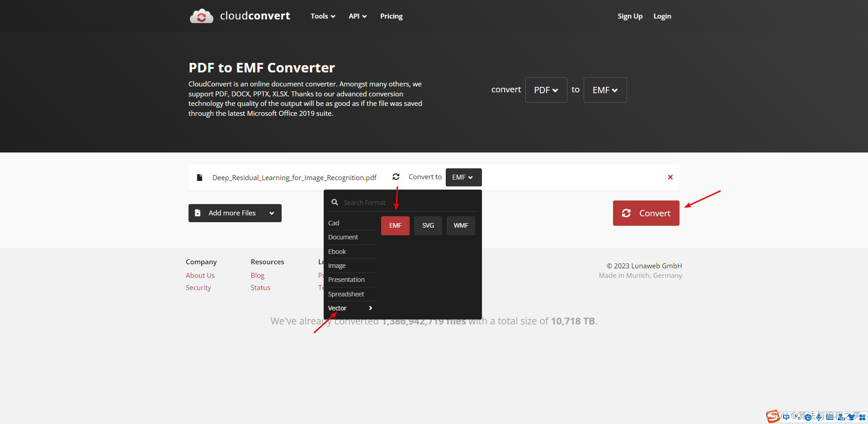Viewport: 868px width, 424px height.
Task: Open the API menu
Action: pyautogui.click(x=358, y=16)
